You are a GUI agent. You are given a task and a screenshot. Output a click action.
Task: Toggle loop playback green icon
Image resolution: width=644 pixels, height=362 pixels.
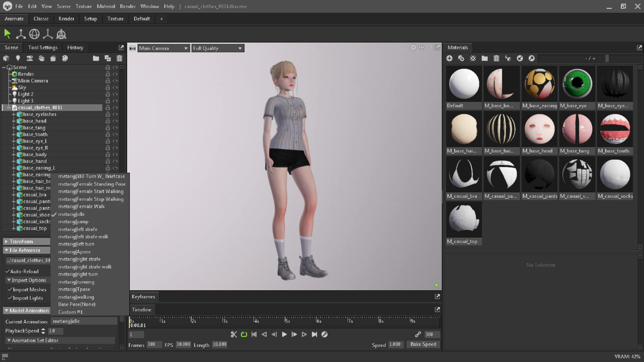[244, 334]
